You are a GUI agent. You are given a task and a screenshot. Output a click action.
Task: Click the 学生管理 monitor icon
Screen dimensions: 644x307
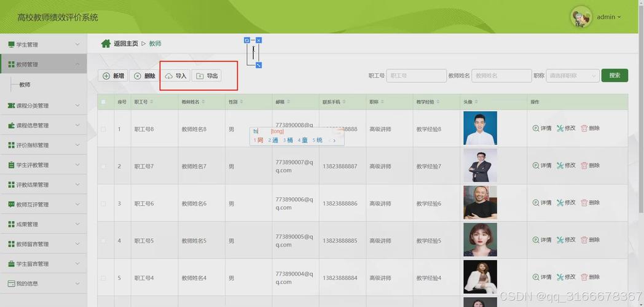(11, 44)
